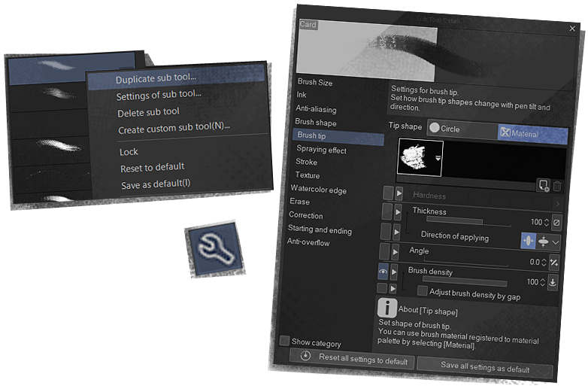Open brush tip thumbnail dropdown arrow

point(438,158)
